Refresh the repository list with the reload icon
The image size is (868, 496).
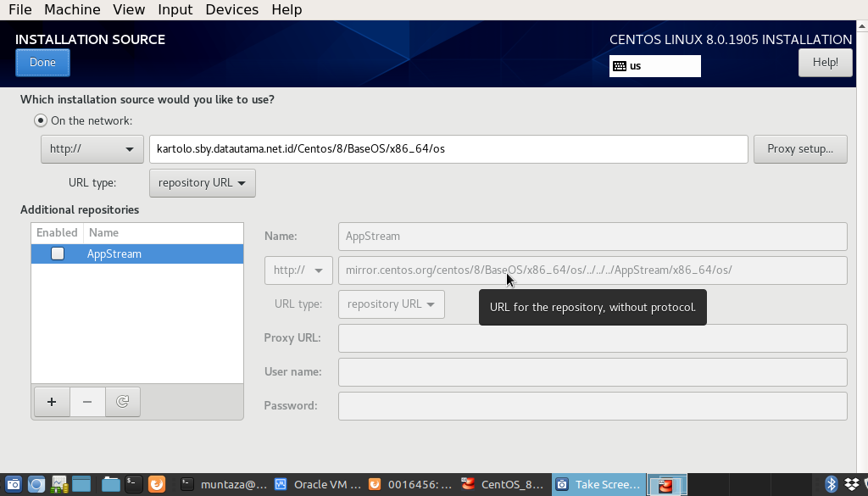122,401
